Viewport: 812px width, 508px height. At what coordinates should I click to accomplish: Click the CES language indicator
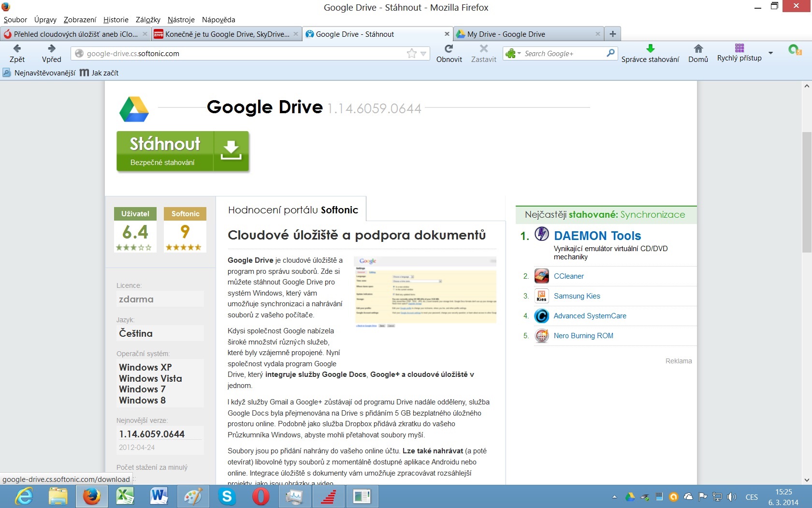tap(752, 497)
